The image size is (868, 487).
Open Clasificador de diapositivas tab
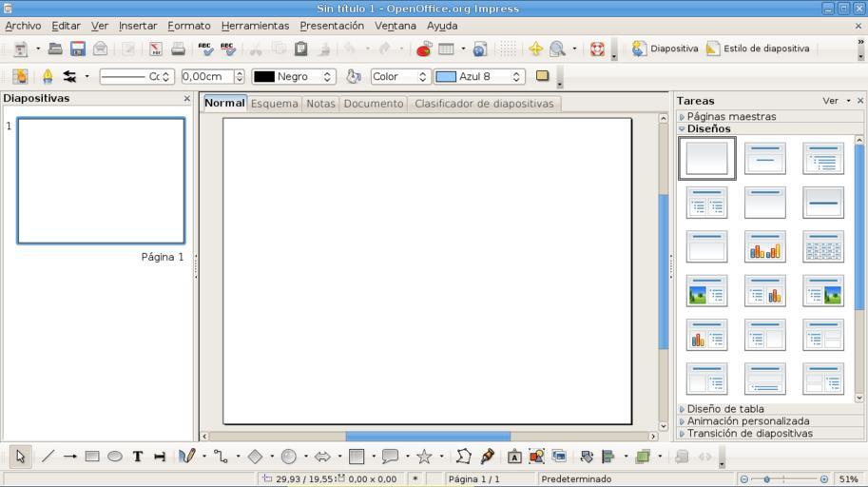(484, 104)
